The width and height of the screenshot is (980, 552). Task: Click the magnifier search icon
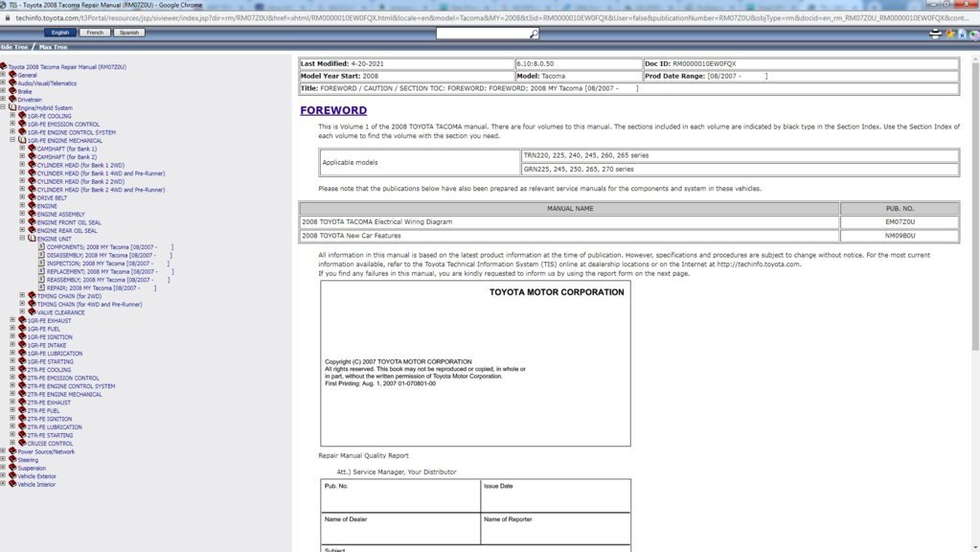coord(534,34)
